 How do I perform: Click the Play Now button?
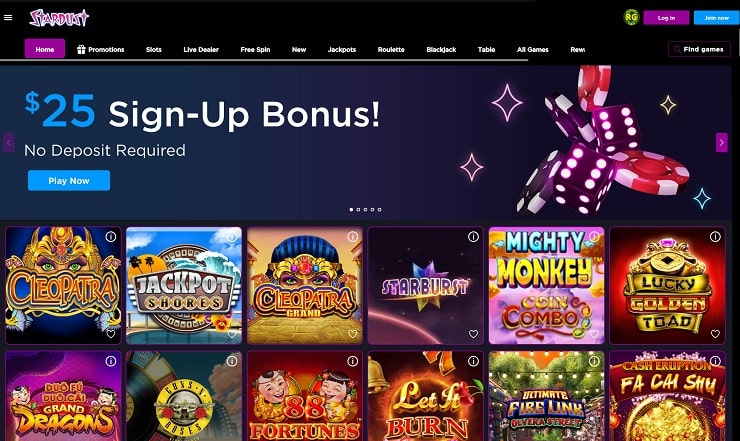(x=69, y=180)
